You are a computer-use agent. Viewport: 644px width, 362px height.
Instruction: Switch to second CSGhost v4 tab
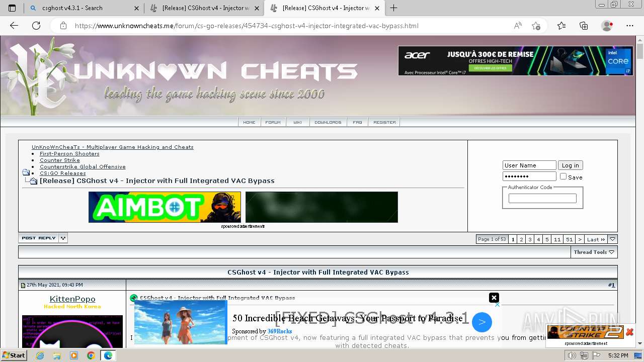pyautogui.click(x=205, y=8)
